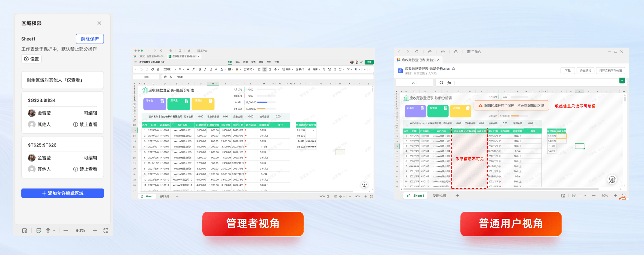Viewport: 644px width, 255px height.
Task: Click the fullscreen icon in left panel footer
Action: coord(106,230)
